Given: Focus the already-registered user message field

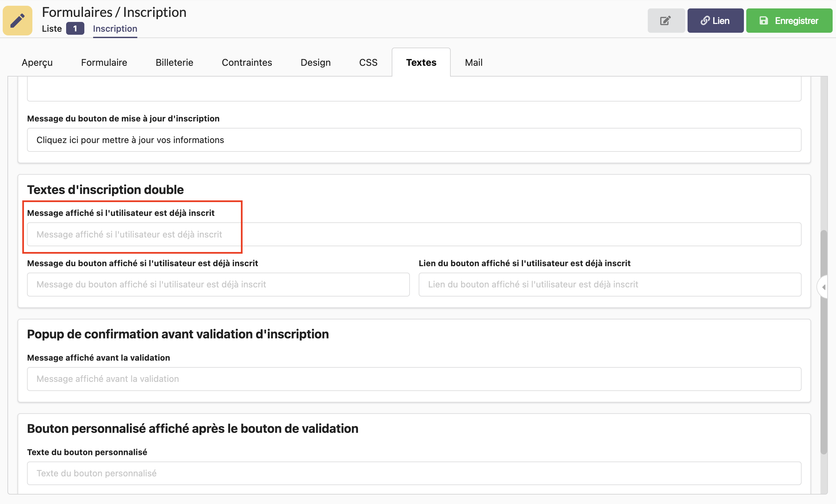Looking at the screenshot, I should (x=414, y=234).
